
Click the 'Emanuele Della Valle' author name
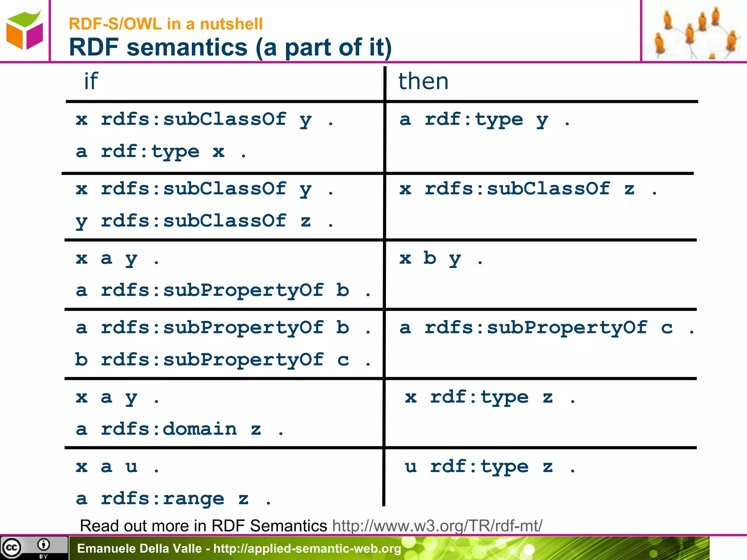[139, 548]
